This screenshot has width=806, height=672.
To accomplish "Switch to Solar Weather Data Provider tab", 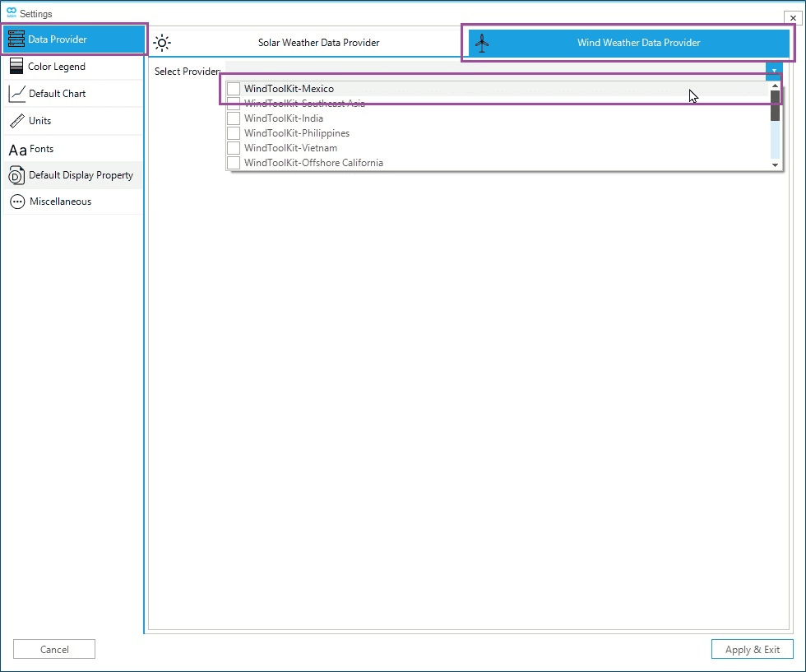I will click(x=318, y=43).
